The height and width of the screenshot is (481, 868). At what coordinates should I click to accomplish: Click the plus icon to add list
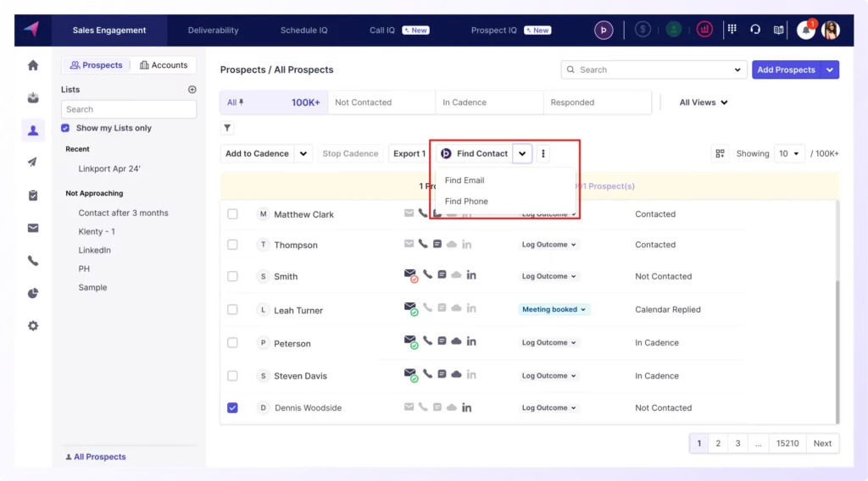click(x=192, y=90)
